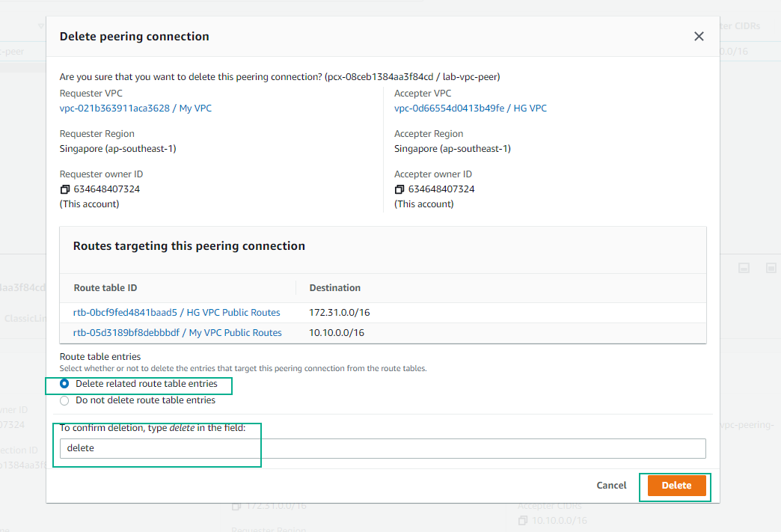The height and width of the screenshot is (532, 781).
Task: Click the rightmost panel size icon behind dialog
Action: [x=771, y=268]
